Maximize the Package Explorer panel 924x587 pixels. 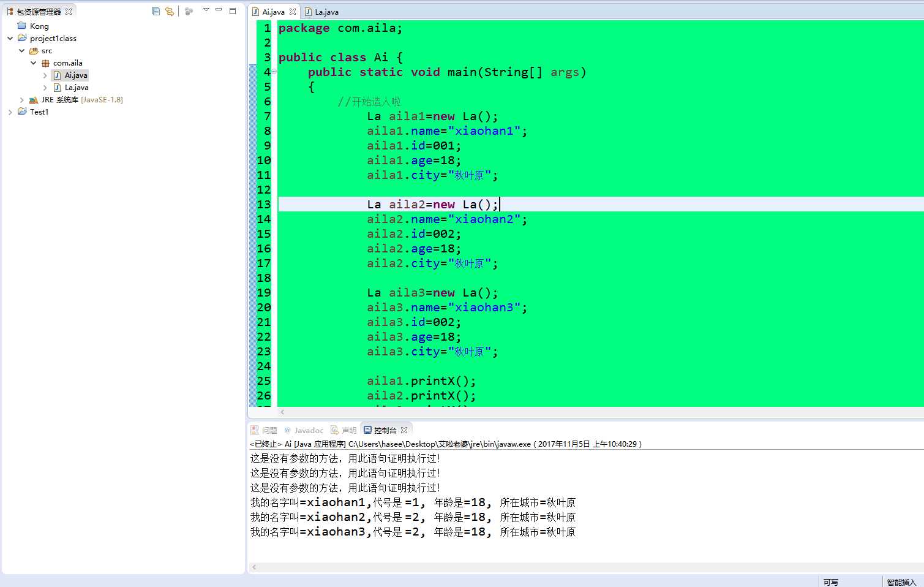[x=233, y=10]
